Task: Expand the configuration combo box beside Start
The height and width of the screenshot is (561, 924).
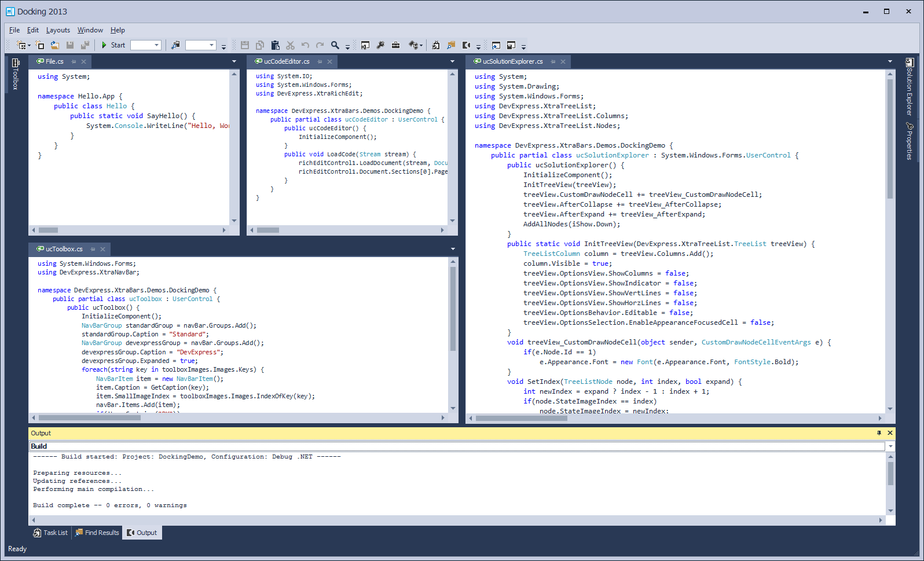Action: (x=156, y=45)
